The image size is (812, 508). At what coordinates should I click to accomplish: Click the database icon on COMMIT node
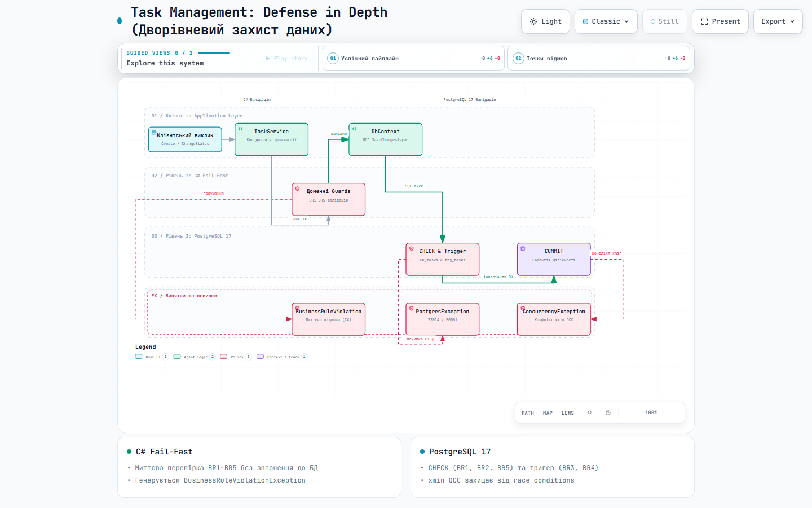click(523, 248)
